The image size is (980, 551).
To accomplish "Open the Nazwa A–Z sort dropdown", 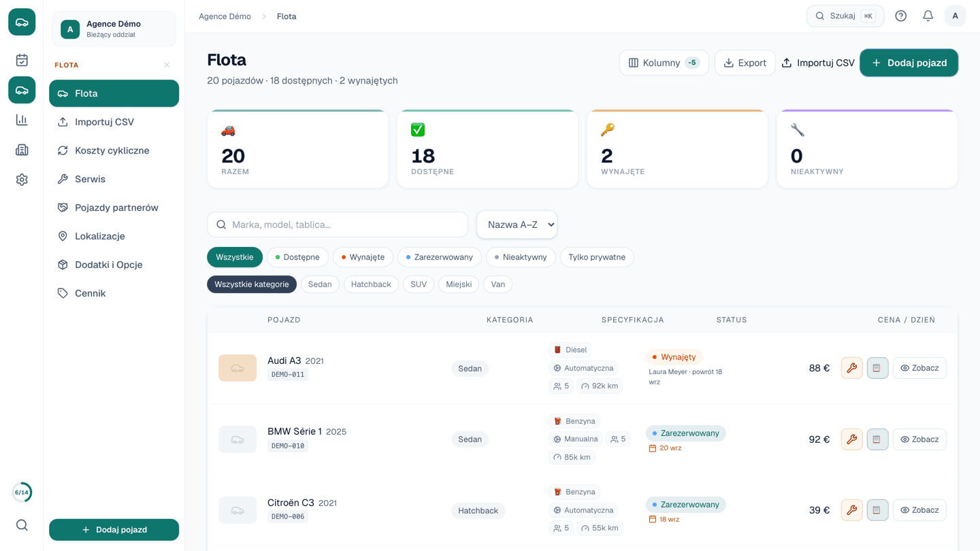I will (517, 224).
